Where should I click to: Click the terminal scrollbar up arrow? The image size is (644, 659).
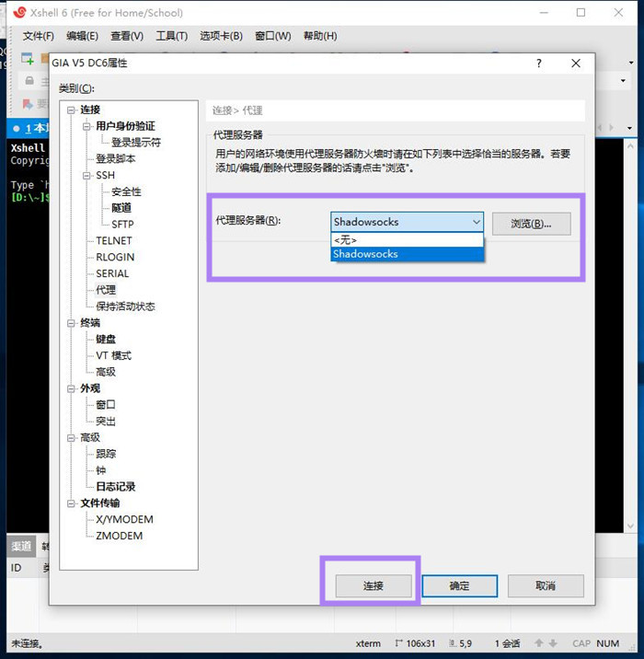(x=630, y=145)
